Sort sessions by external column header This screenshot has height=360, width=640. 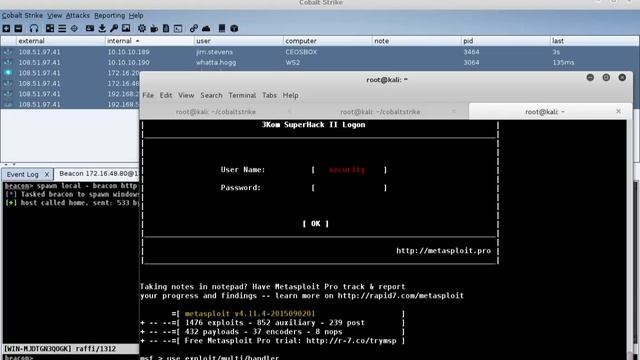[x=60, y=41]
